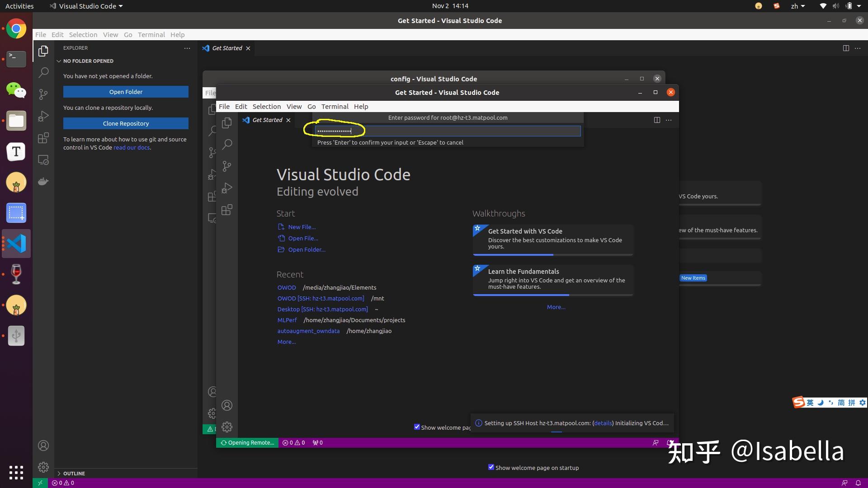The width and height of the screenshot is (868, 488).
Task: Open Run and Debug in front window
Action: click(x=227, y=188)
